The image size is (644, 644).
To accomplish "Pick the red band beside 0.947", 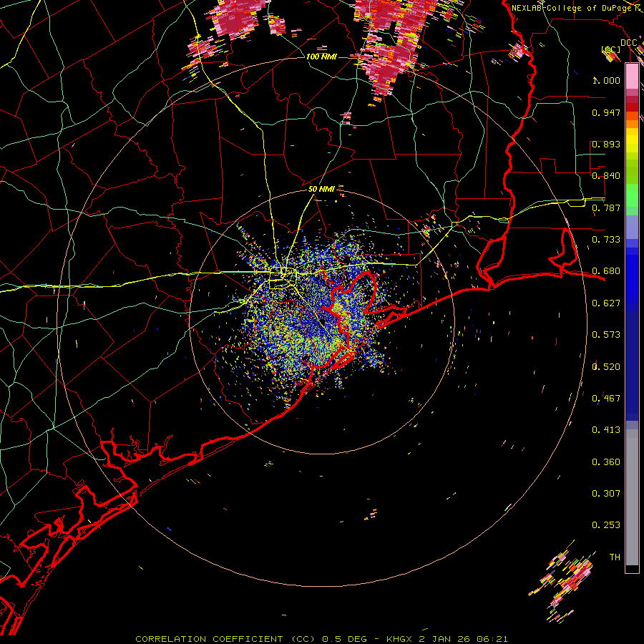I will pyautogui.click(x=632, y=107).
